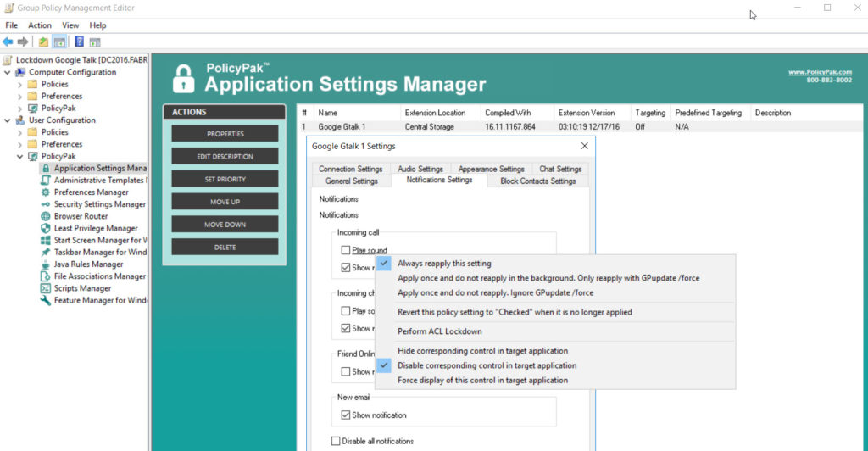Click the DELETE action button
868x451 pixels.
[x=225, y=248]
